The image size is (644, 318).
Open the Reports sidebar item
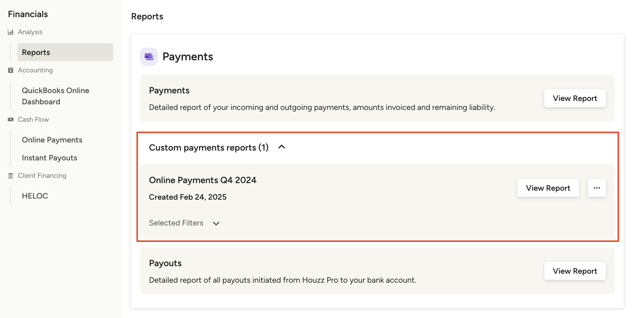(65, 52)
